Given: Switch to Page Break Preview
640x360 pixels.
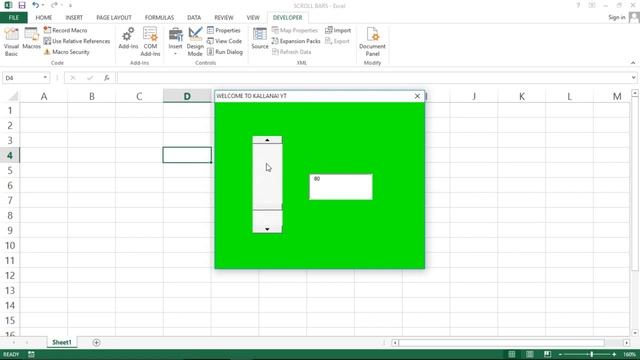Looking at the screenshot, I should click(547, 354).
